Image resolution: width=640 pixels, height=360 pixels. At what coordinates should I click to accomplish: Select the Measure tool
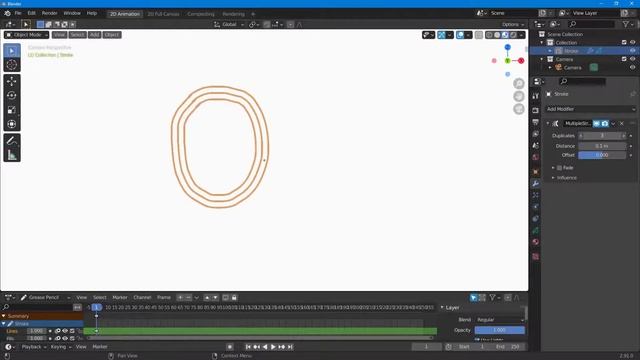12,155
